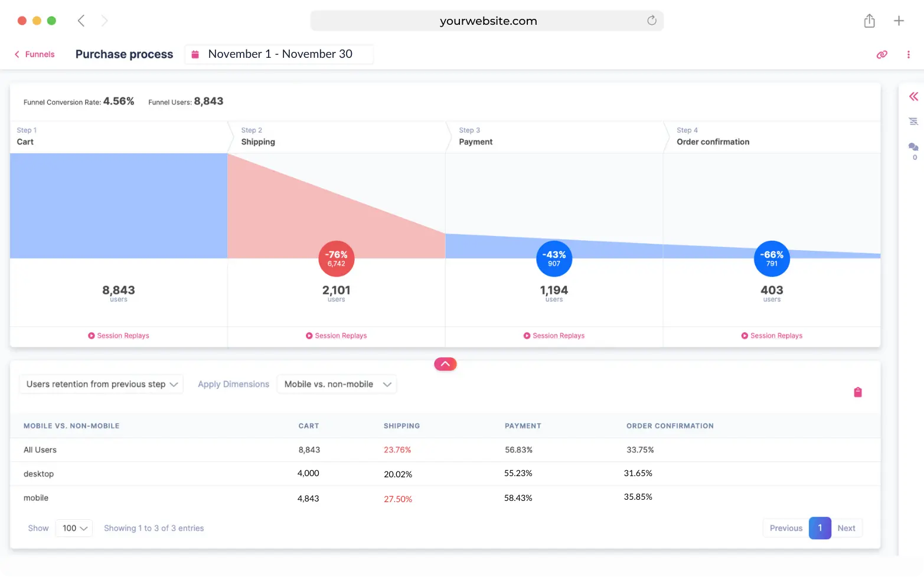The image size is (924, 577).
Task: Open Session Replays for the Shipping step
Action: 337,336
